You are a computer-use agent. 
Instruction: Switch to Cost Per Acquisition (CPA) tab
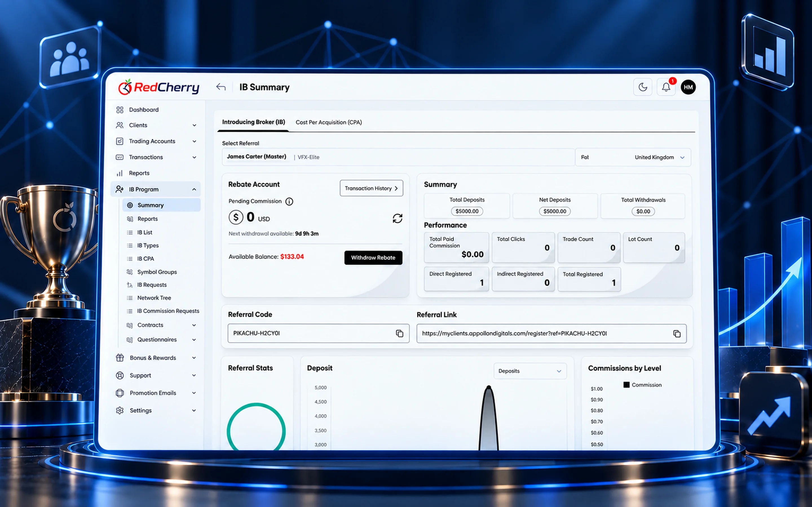328,123
